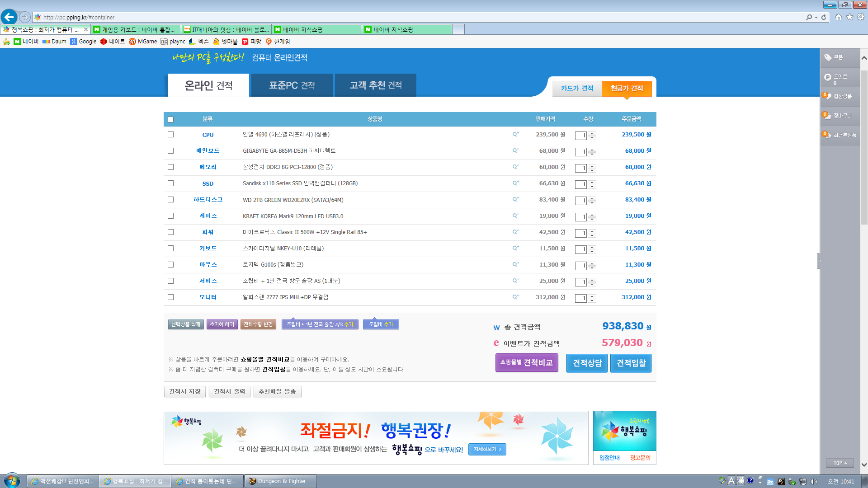The height and width of the screenshot is (488, 868).
Task: Expand the address bar search dropdown arrow
Action: pyautogui.click(x=816, y=17)
